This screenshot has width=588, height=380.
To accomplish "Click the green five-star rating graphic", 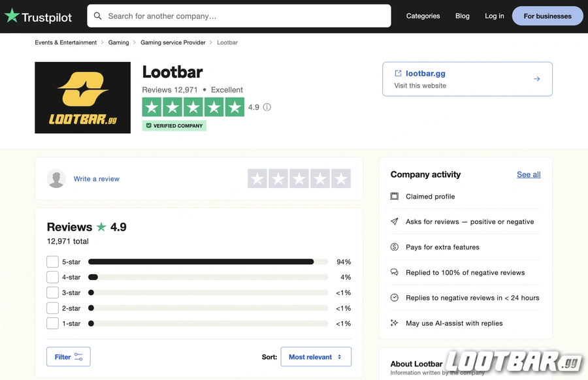I will pos(193,107).
